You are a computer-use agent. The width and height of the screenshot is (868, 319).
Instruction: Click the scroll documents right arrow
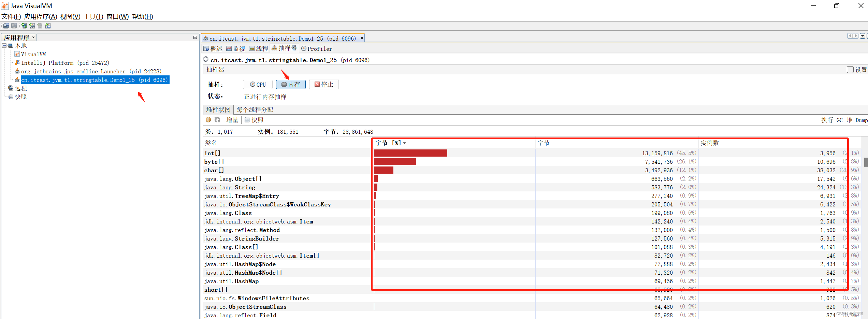tap(856, 36)
